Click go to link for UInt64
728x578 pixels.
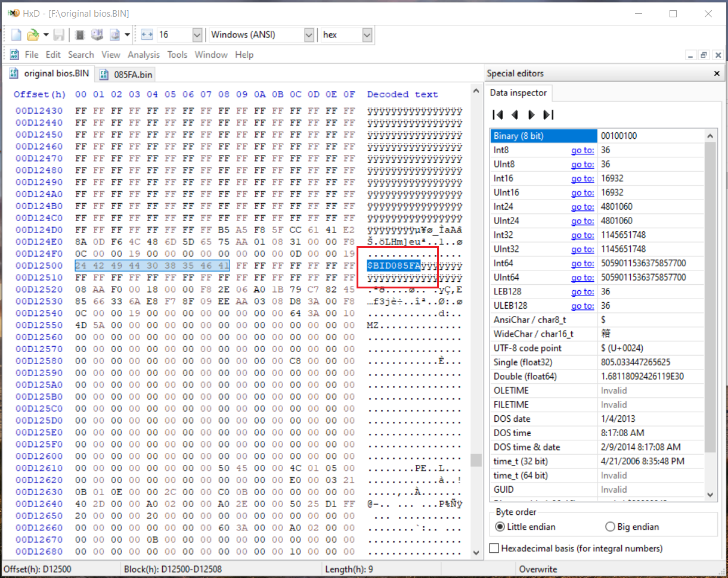click(582, 278)
